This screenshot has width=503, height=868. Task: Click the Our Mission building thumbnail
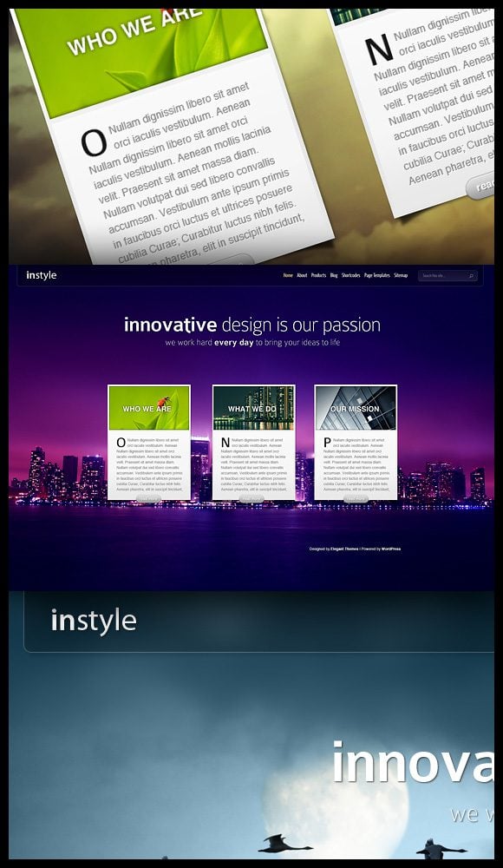pyautogui.click(x=356, y=408)
